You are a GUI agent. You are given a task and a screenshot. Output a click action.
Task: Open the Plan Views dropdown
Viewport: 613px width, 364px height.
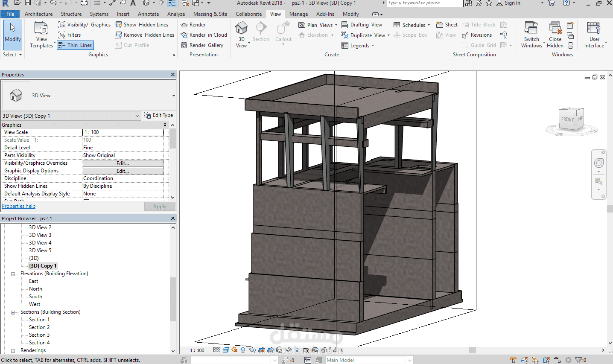[x=318, y=25]
